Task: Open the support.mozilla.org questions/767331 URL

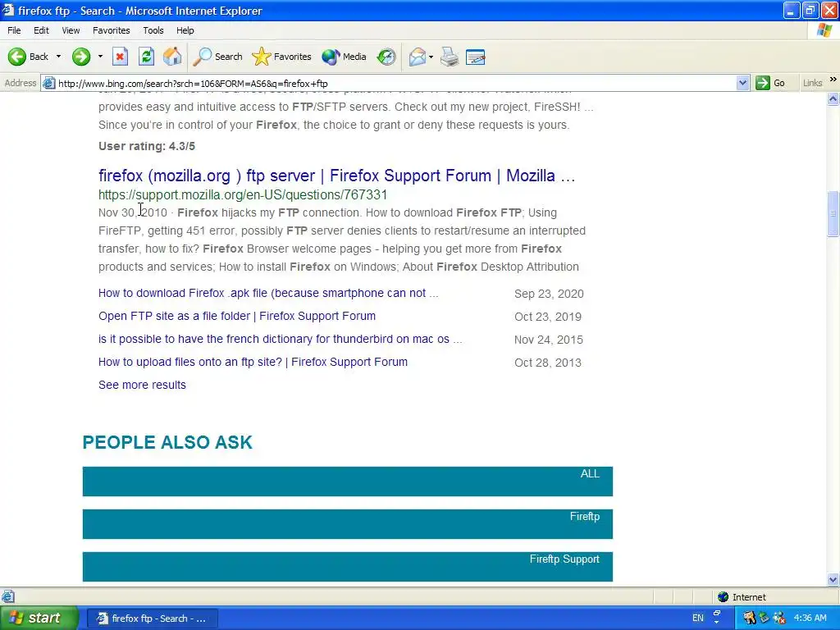Action: [243, 194]
